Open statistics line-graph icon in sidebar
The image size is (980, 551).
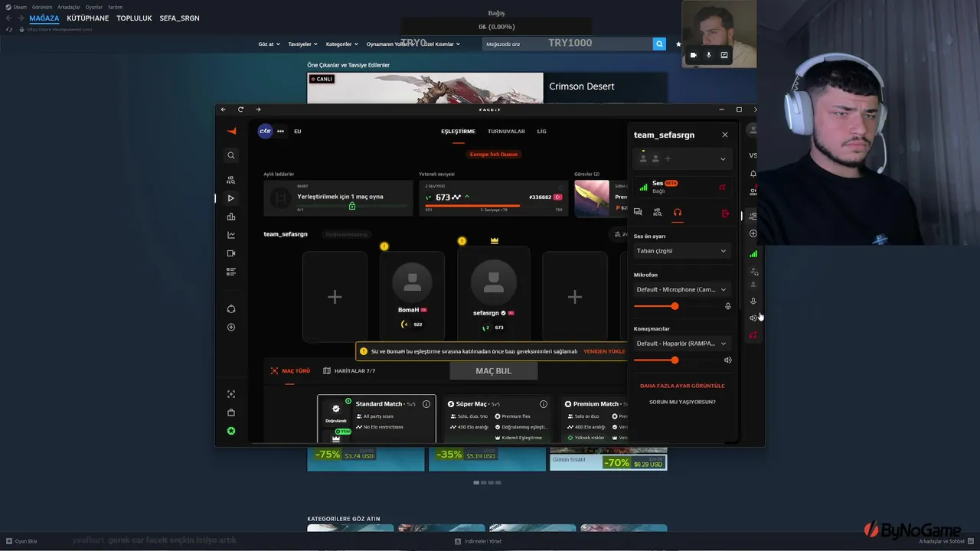point(231,235)
